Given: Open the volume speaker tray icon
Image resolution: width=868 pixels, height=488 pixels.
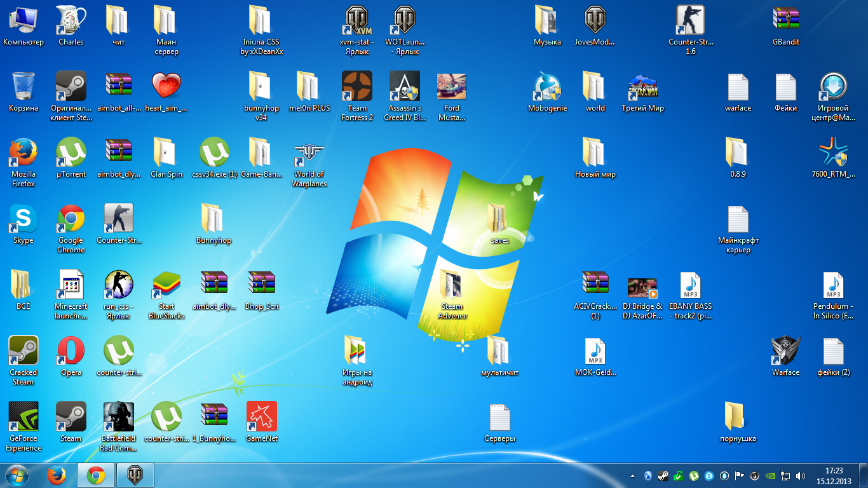Looking at the screenshot, I should (800, 475).
